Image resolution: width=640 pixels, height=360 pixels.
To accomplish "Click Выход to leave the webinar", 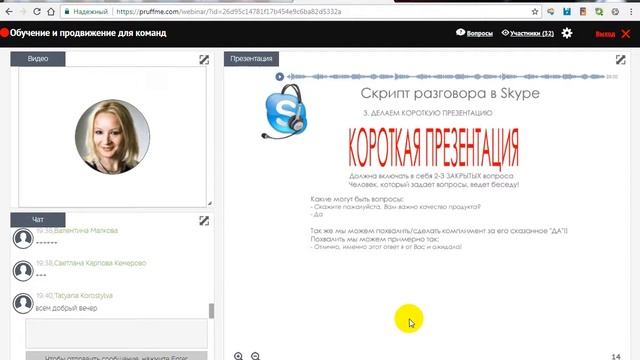I will (x=605, y=34).
